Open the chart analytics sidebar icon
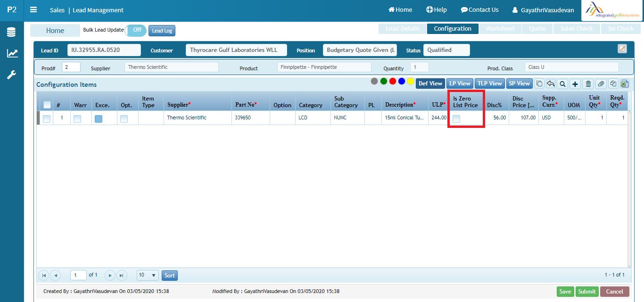644x302 pixels. point(12,53)
